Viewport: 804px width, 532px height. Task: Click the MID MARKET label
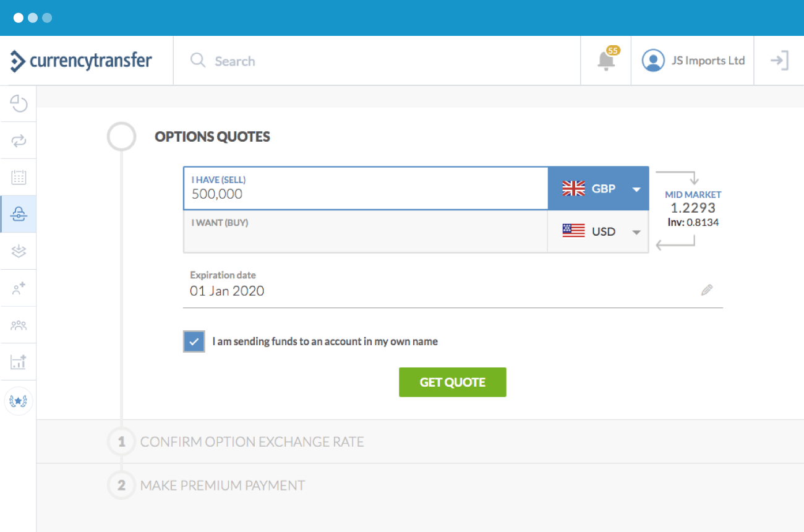click(x=693, y=194)
